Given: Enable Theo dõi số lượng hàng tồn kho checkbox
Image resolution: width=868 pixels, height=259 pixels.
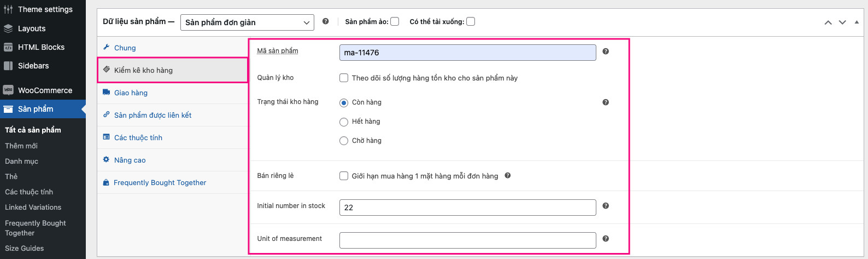Looking at the screenshot, I should point(344,78).
